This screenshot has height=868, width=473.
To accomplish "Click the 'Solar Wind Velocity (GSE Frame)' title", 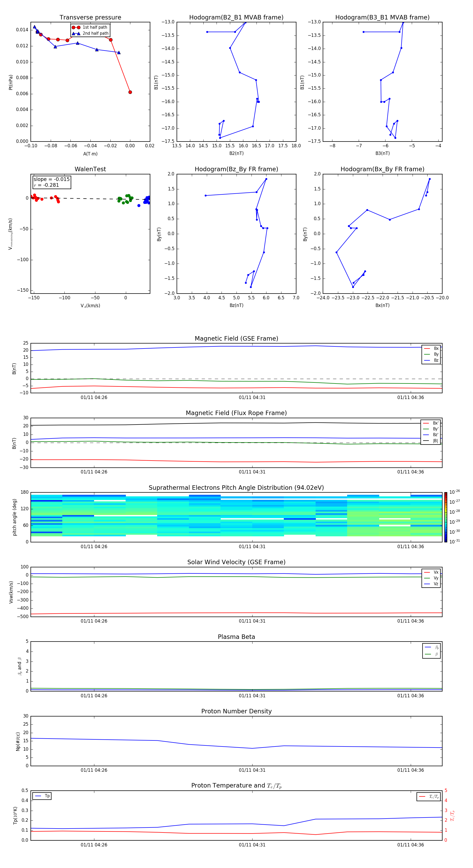I will 236,562.
